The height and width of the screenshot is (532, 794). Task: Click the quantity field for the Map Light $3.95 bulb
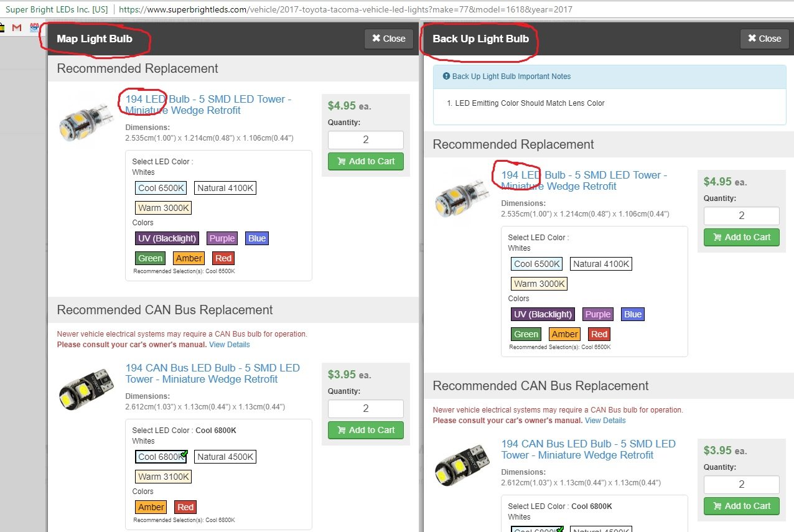pos(366,408)
